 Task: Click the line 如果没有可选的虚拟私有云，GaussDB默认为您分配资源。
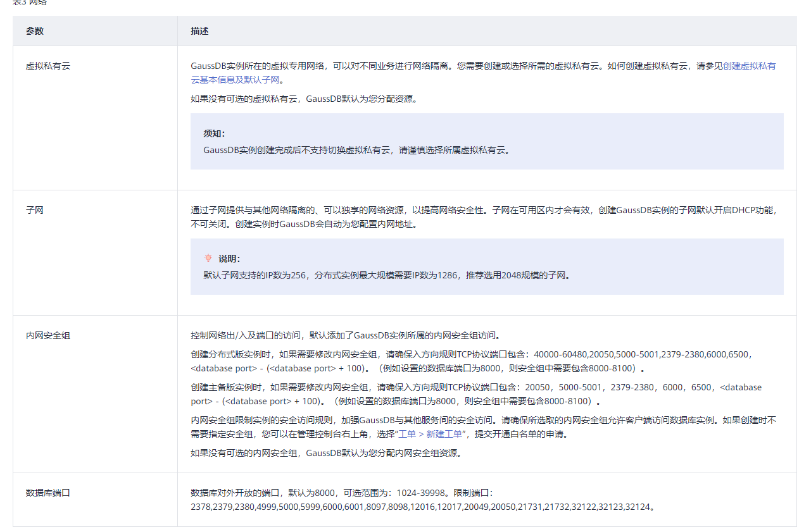[x=304, y=99]
